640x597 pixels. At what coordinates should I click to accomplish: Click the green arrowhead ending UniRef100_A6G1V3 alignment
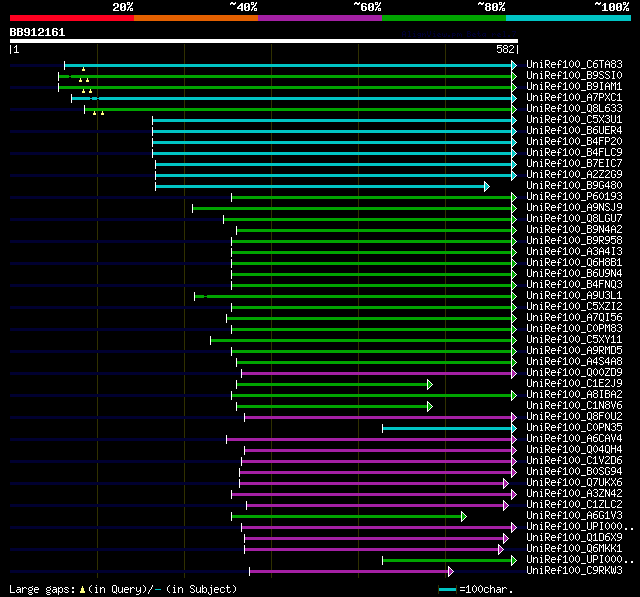(x=464, y=517)
